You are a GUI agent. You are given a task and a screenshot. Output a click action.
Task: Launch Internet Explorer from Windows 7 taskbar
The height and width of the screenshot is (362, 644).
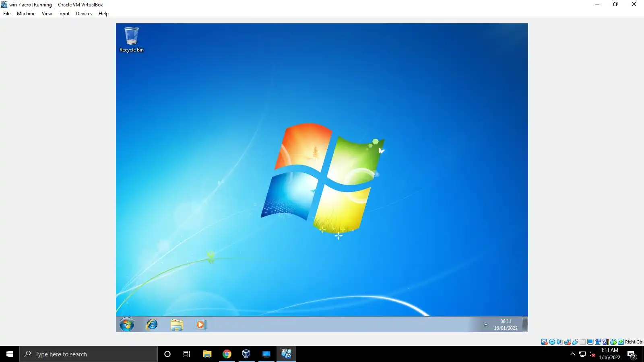tap(152, 324)
